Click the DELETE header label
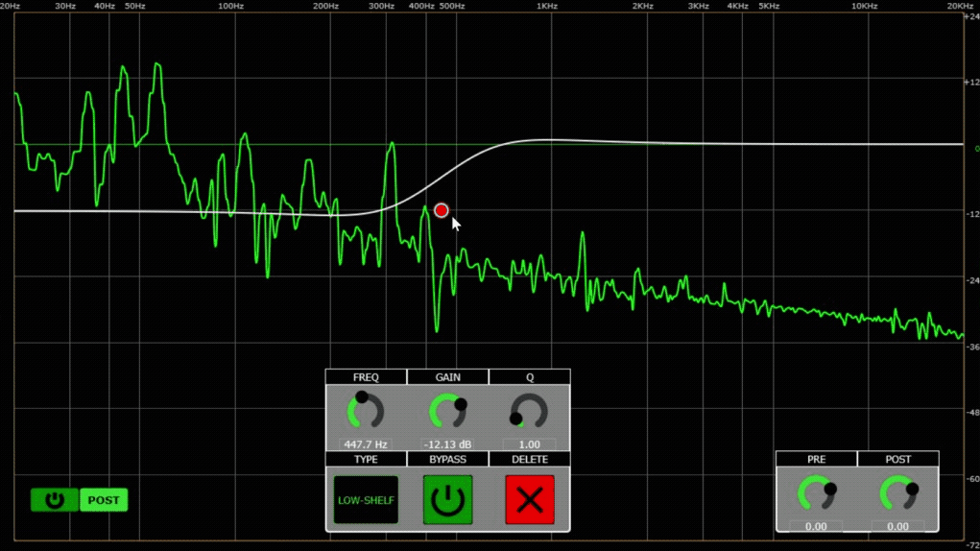 (x=530, y=460)
